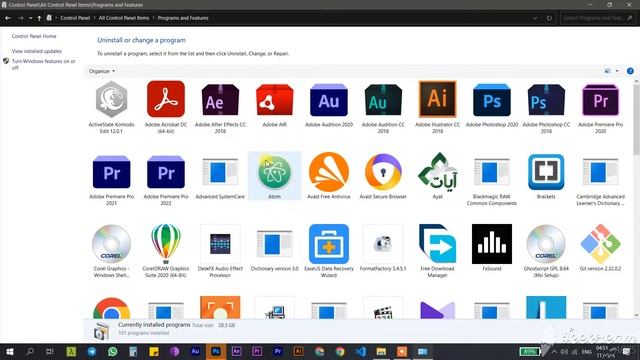640x360 pixels.
Task: Change the view with layout icon
Action: (608, 71)
